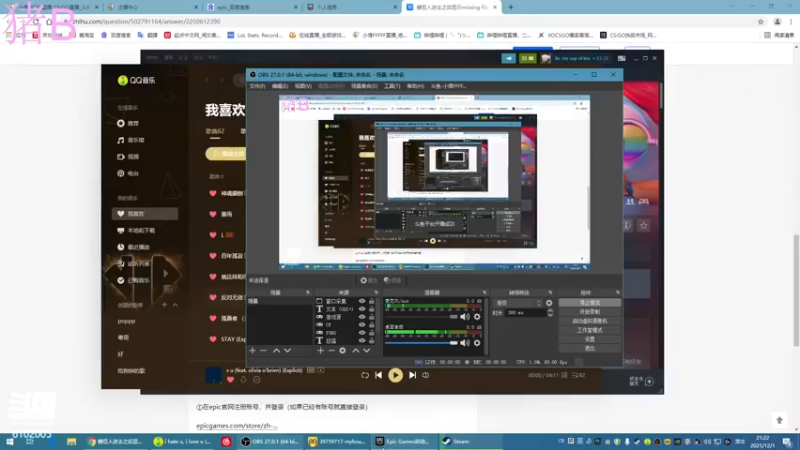Viewport: 800px width, 450px height.
Task: Toggle lock on 文本 (GDI+) source
Action: click(x=371, y=309)
